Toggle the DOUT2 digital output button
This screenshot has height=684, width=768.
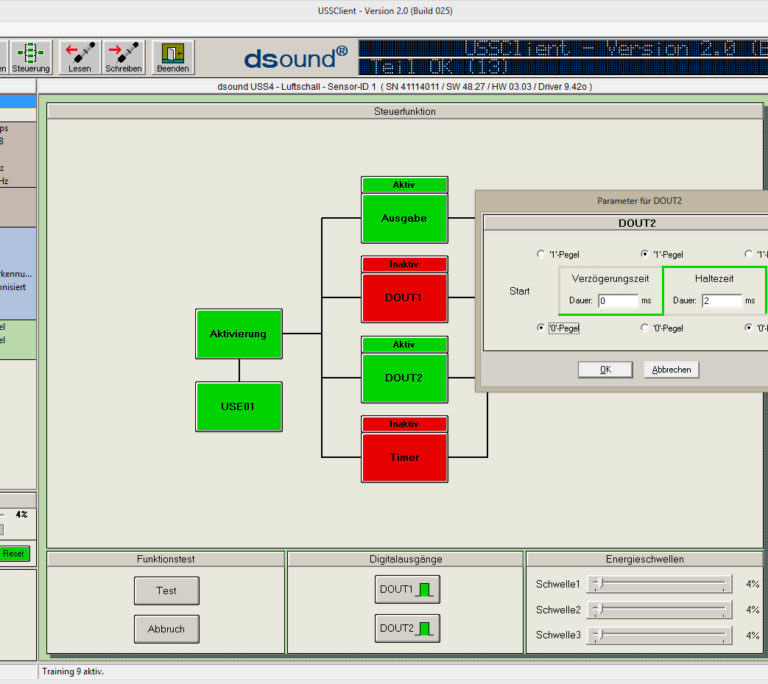pos(407,628)
